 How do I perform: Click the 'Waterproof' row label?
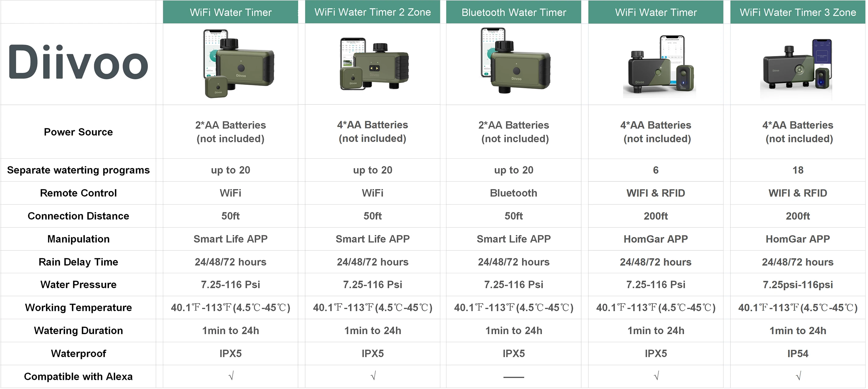click(78, 353)
